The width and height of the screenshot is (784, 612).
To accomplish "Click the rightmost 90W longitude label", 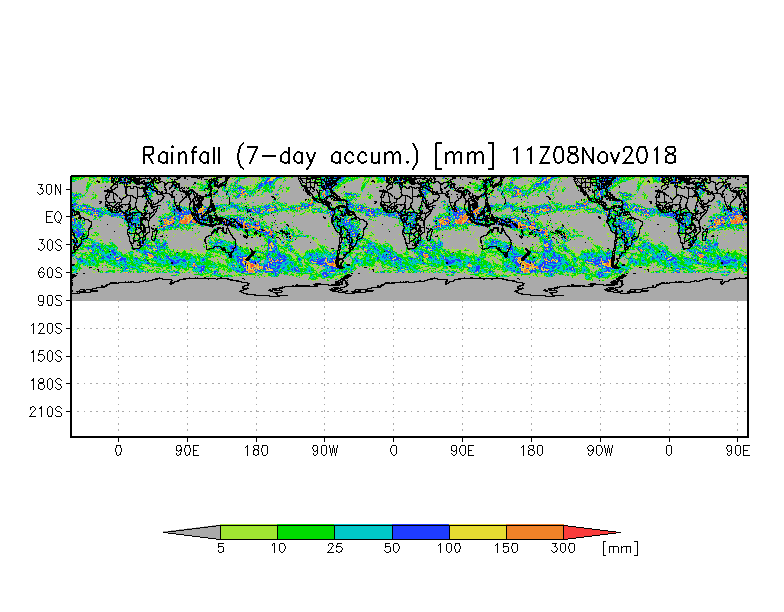I will (x=600, y=451).
